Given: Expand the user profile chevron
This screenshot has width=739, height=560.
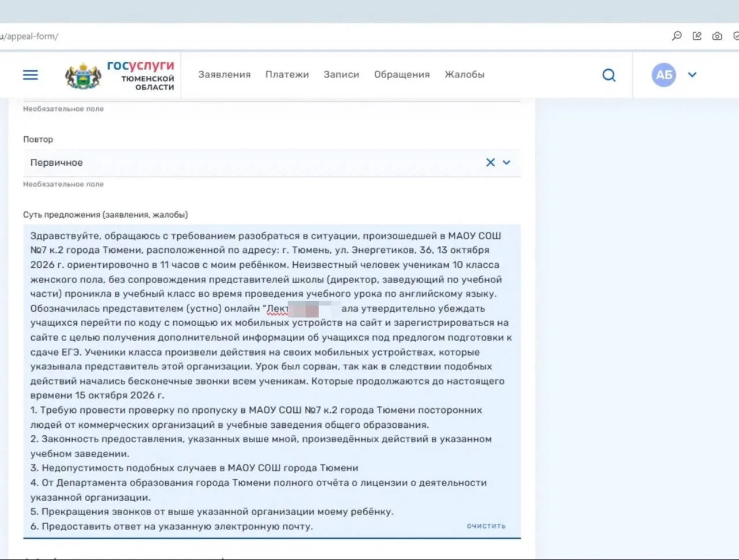Looking at the screenshot, I should click(692, 74).
